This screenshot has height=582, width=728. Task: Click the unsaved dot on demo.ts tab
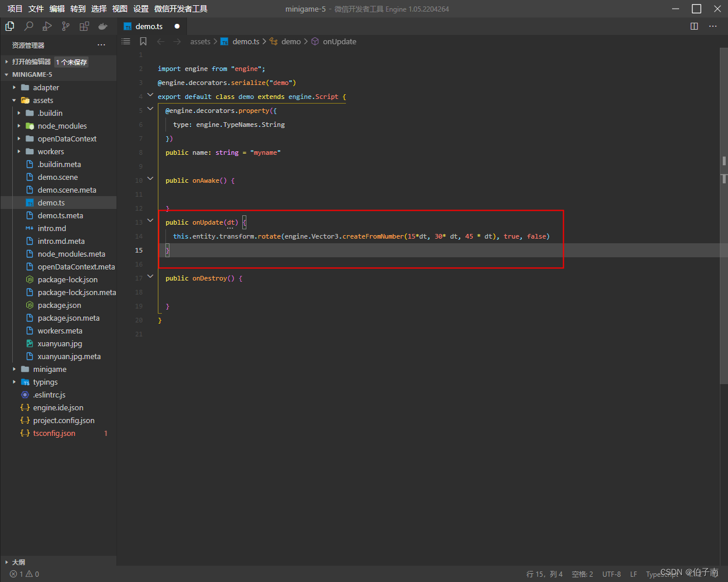pyautogui.click(x=177, y=26)
